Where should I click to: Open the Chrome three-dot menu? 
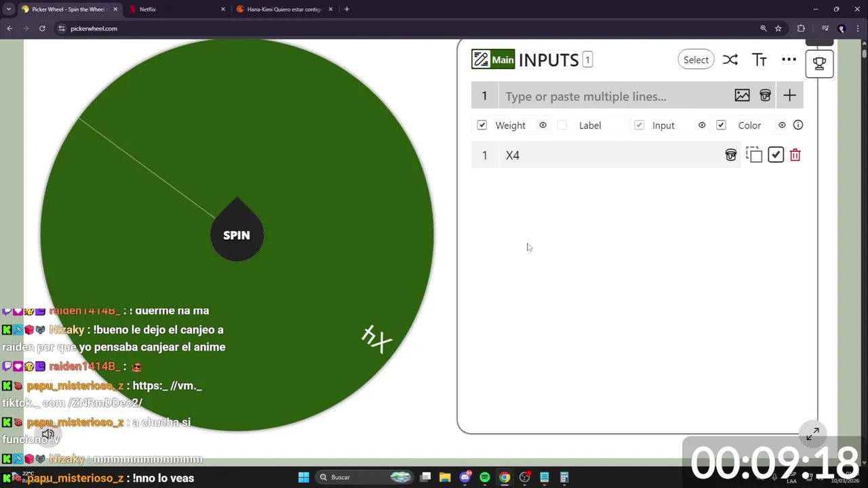(857, 28)
